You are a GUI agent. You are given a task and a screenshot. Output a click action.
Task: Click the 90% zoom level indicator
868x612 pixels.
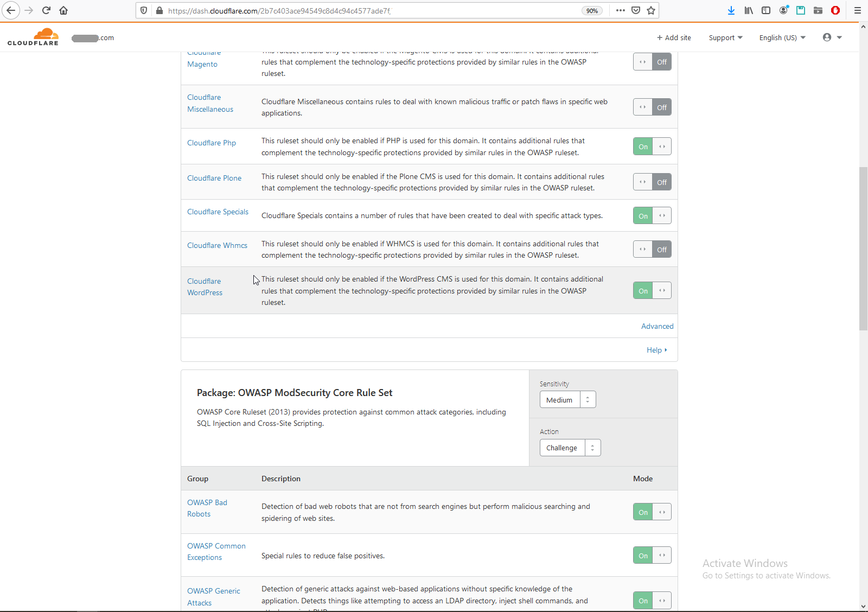(x=592, y=10)
